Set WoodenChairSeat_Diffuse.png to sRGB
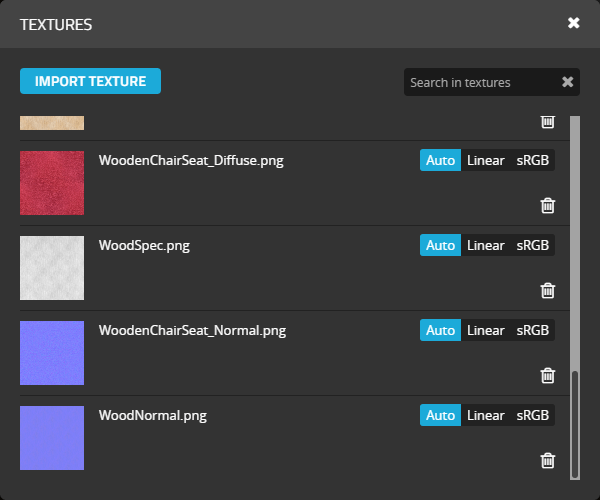 [x=533, y=161]
